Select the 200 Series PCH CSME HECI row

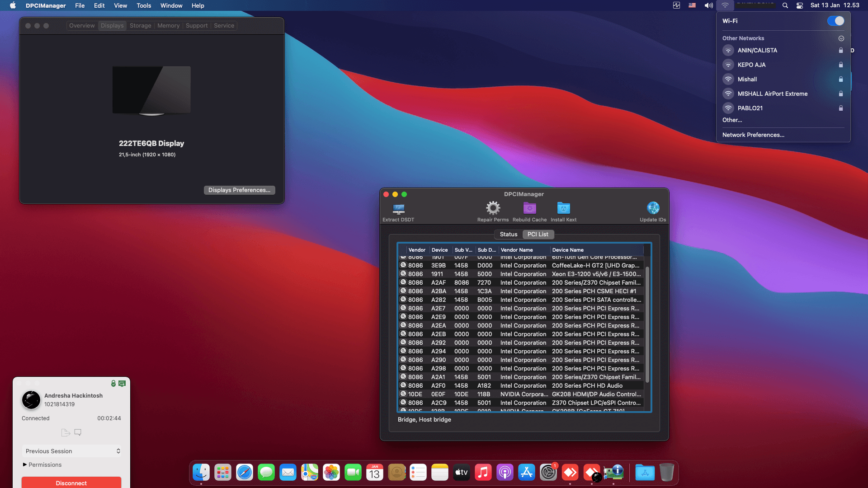click(x=522, y=291)
